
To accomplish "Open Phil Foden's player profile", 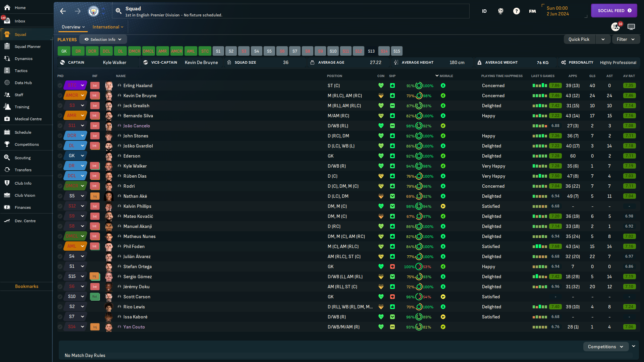I will point(134,246).
